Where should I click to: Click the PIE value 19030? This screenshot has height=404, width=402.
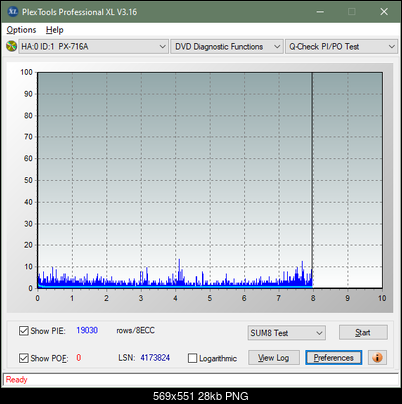(87, 330)
